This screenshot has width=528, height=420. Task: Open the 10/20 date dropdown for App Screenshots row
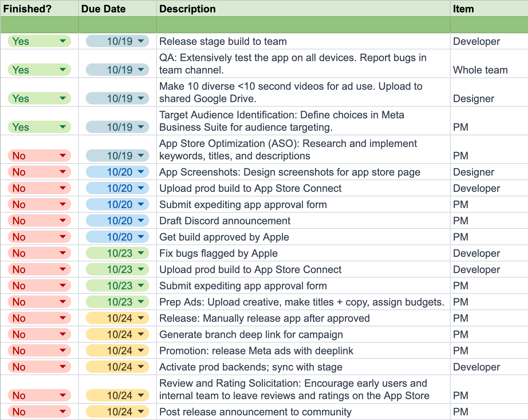click(118, 172)
